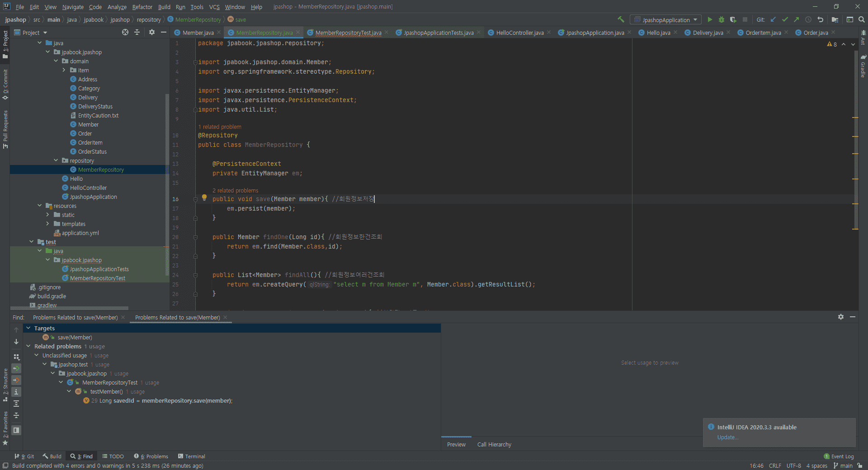Image resolution: width=868 pixels, height=470 pixels.
Task: Toggle show read access filter in Find panel
Action: pyautogui.click(x=16, y=368)
